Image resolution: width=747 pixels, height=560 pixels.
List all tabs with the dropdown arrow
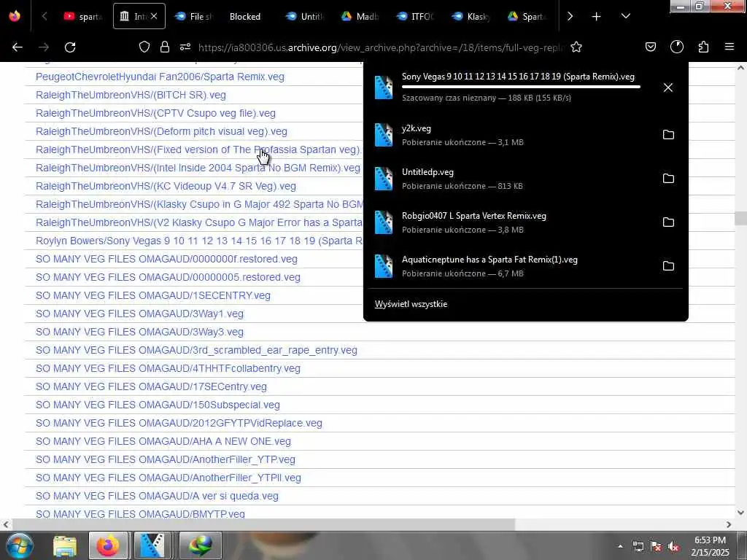626,16
